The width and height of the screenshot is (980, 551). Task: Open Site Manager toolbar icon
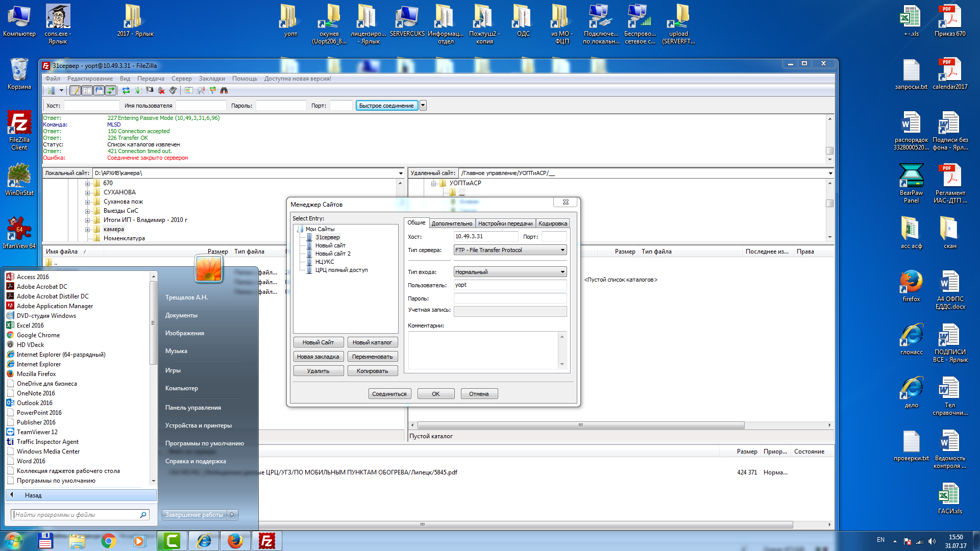(x=52, y=90)
